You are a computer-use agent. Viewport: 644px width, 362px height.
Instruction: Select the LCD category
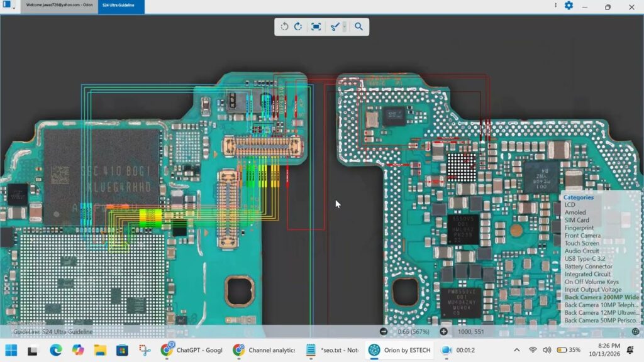[570, 205]
